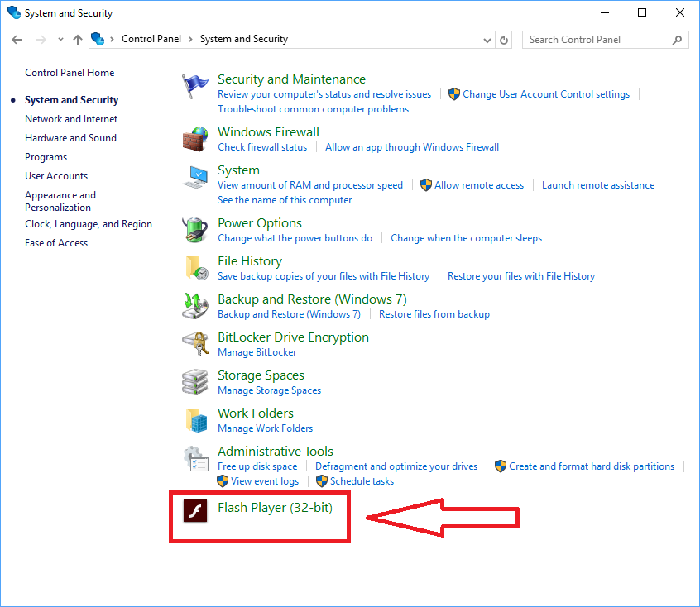Expand the address bar history dropdown
This screenshot has height=607, width=700.
pyautogui.click(x=487, y=41)
